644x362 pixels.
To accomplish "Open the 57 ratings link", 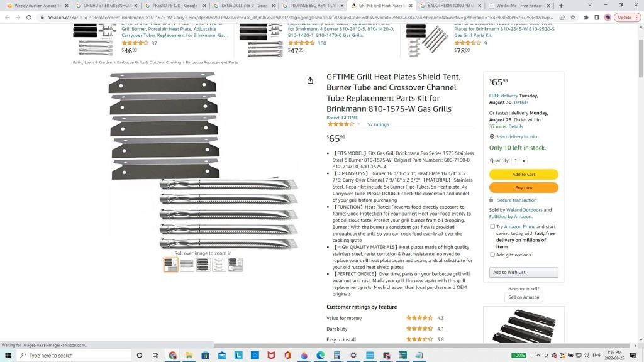I will [378, 124].
